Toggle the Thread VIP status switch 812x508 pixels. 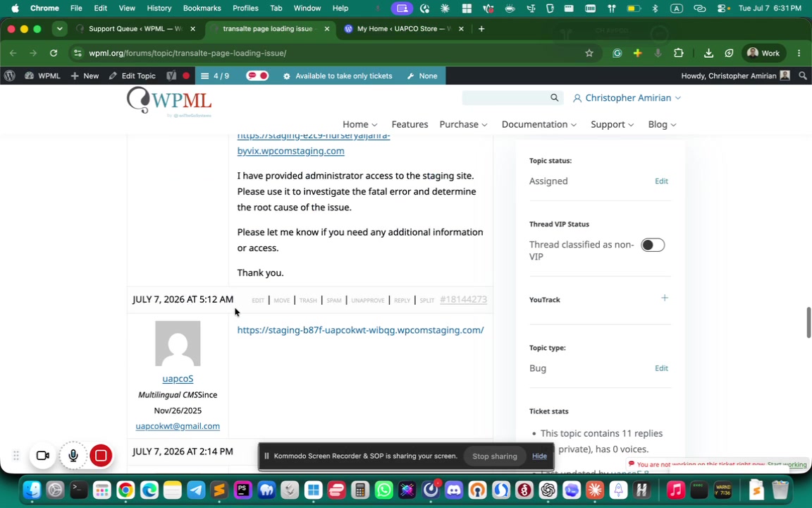coord(653,245)
